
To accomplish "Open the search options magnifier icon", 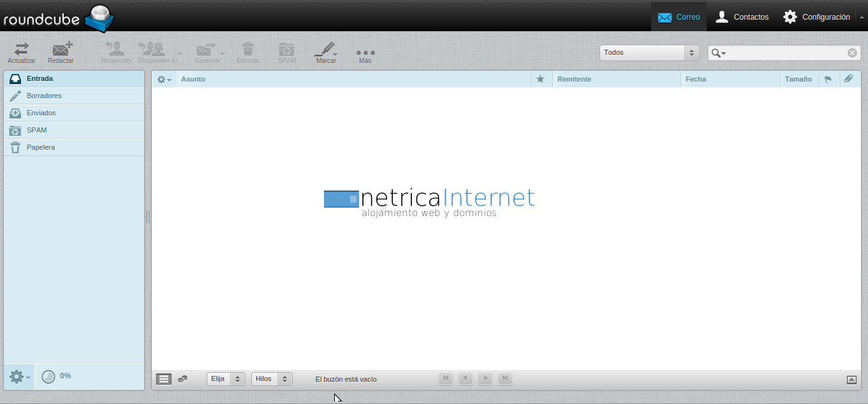I will coord(718,53).
